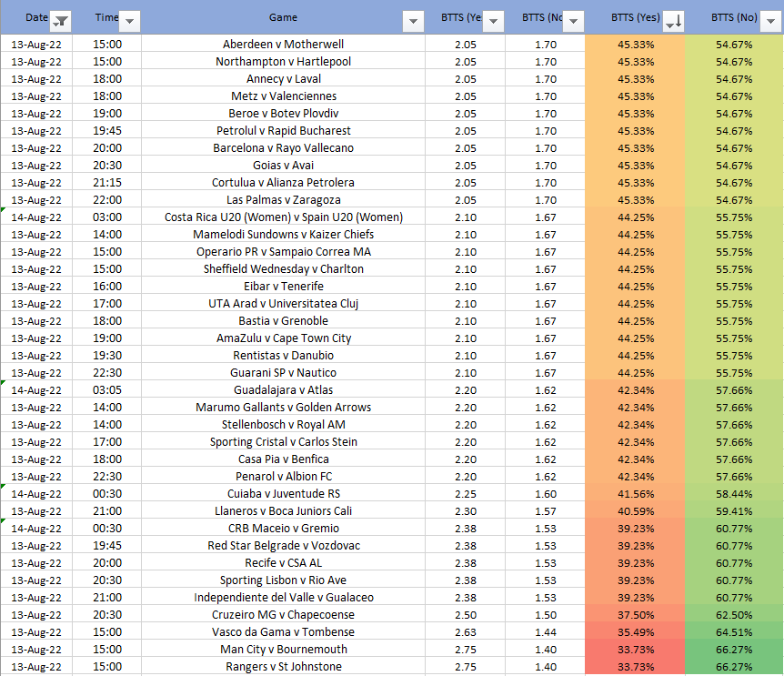Select Red Star Belgrade v Vozdovac cell
The height and width of the screenshot is (676, 784).
point(283,546)
